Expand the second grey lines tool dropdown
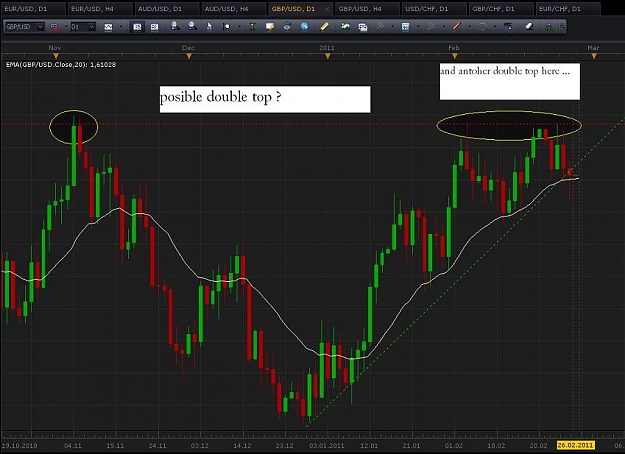Image resolution: width=625 pixels, height=454 pixels. pyautogui.click(x=444, y=27)
